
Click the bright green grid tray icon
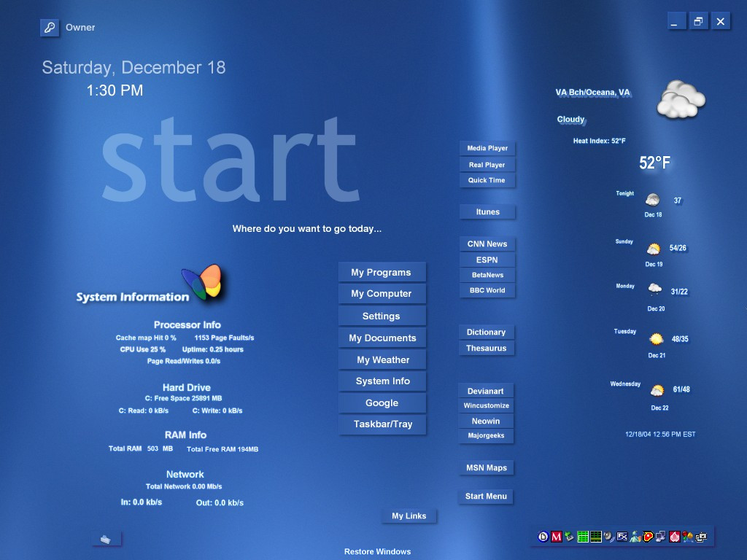click(x=583, y=537)
